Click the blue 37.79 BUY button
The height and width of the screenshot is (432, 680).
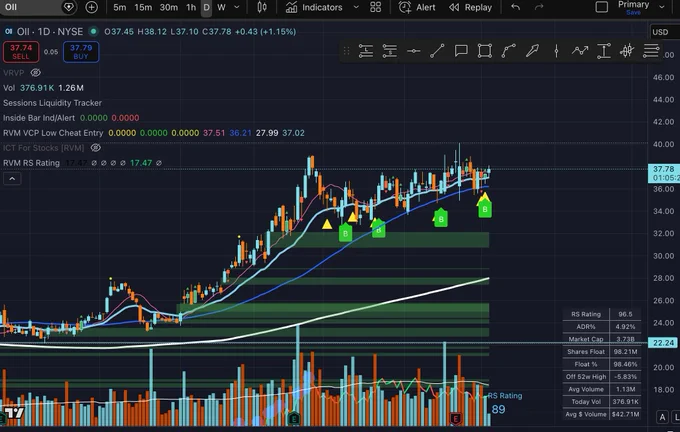81,52
